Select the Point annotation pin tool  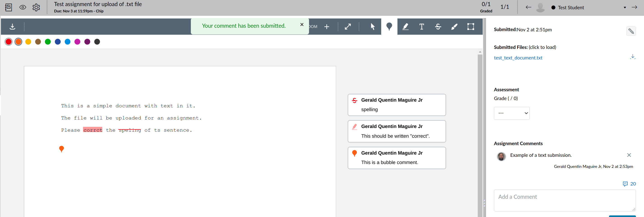(x=389, y=27)
